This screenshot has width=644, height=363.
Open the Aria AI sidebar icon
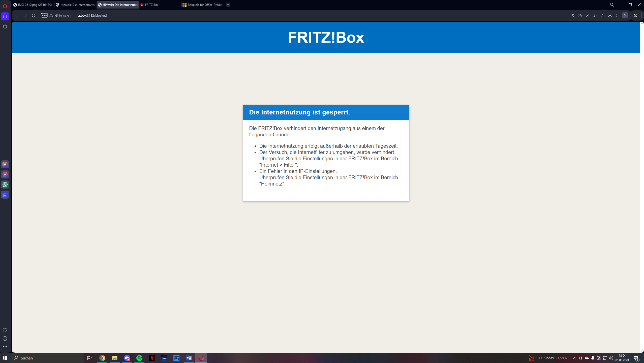(5, 164)
